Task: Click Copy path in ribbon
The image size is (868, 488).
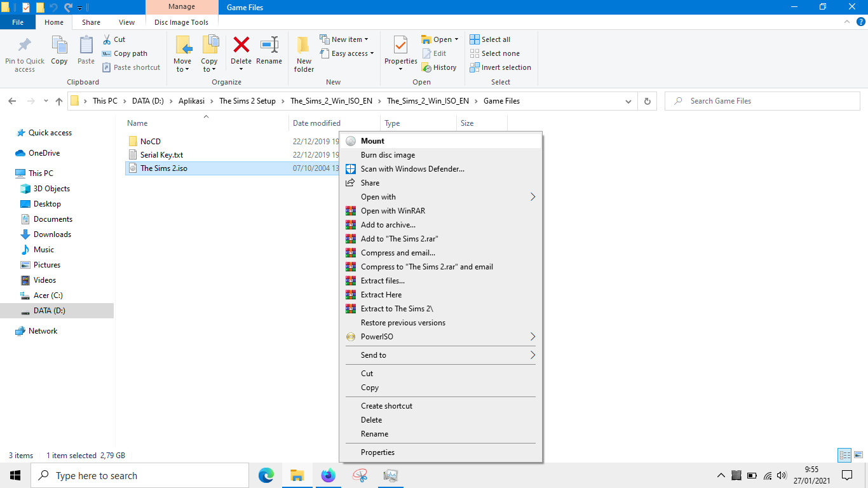Action: 125,53
